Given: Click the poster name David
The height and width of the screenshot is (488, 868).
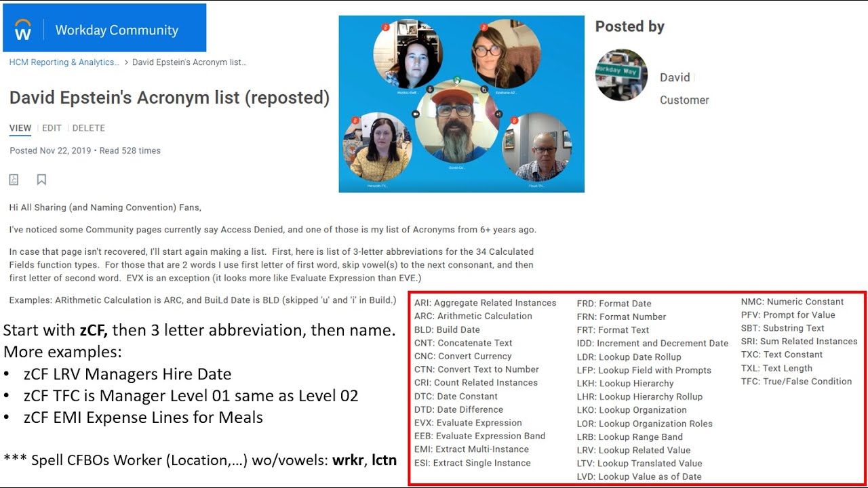Looking at the screenshot, I should 675,77.
